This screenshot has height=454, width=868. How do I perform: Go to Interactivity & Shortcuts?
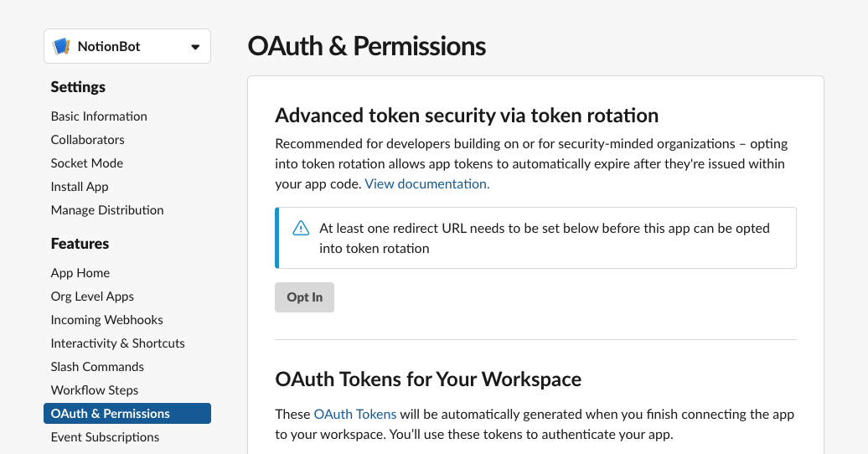click(x=118, y=343)
